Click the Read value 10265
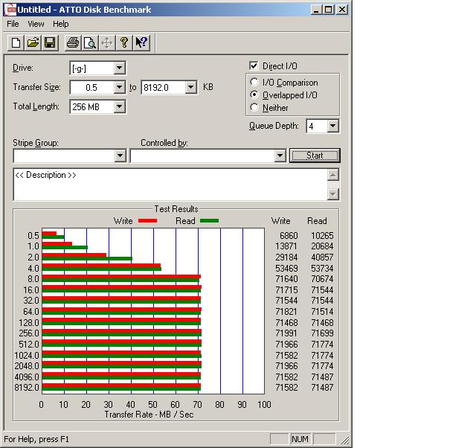476x448 pixels. click(x=322, y=236)
